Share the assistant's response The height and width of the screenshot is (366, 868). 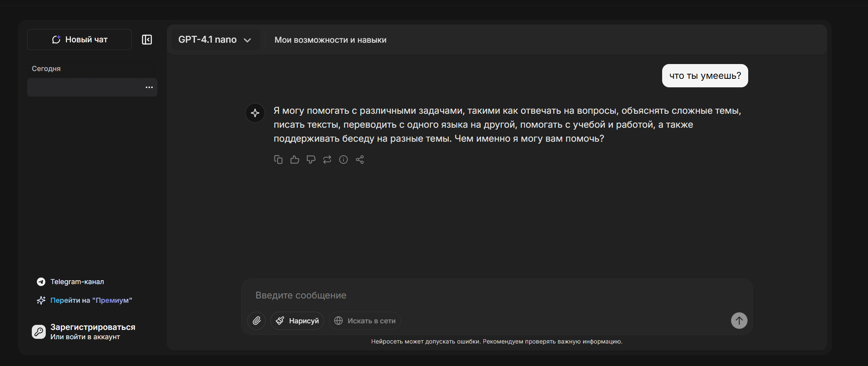click(360, 160)
